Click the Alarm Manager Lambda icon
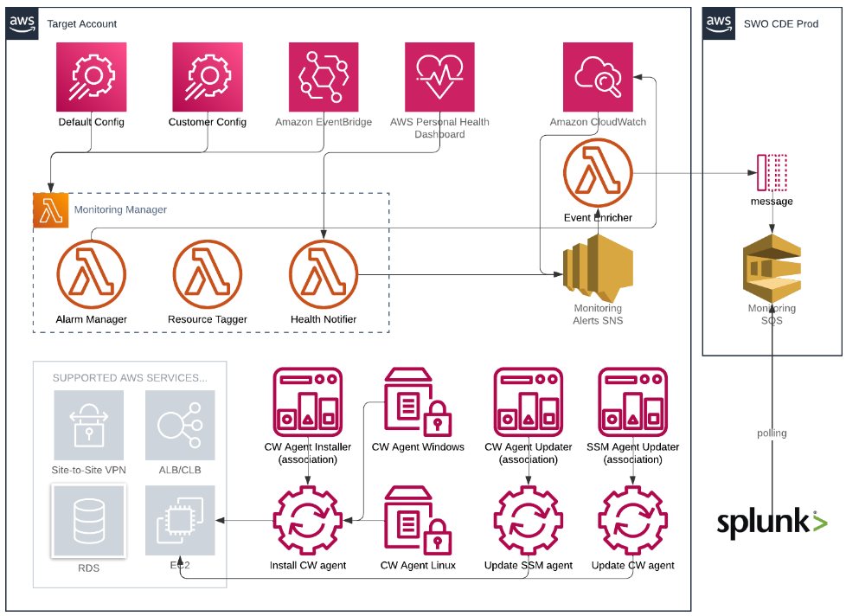 91,275
